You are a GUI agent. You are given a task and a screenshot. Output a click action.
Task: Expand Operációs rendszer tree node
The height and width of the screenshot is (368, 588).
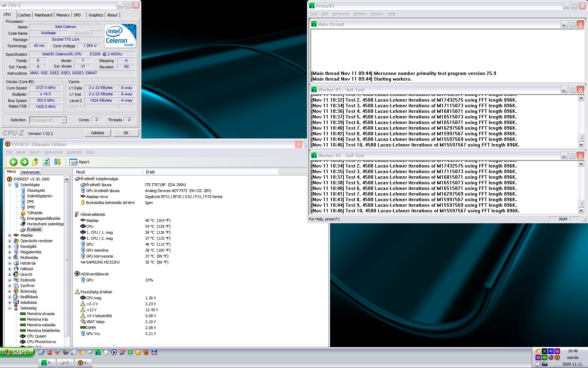pyautogui.click(x=10, y=241)
